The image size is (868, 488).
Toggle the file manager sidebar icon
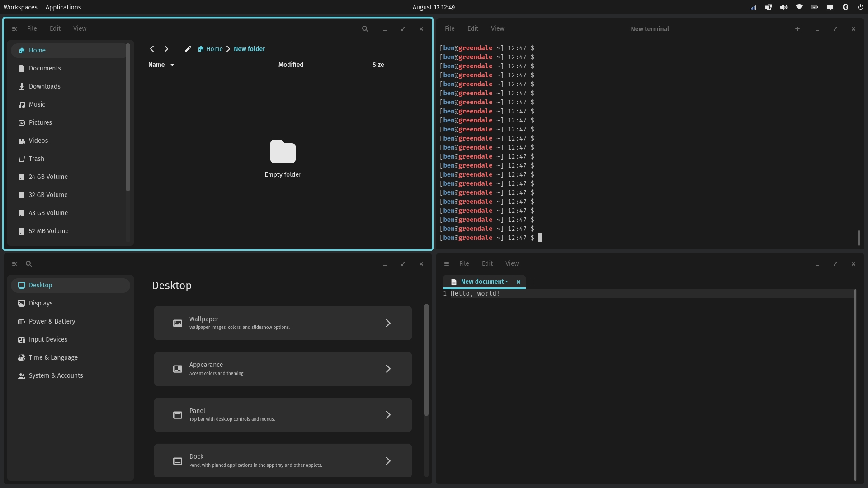(14, 29)
